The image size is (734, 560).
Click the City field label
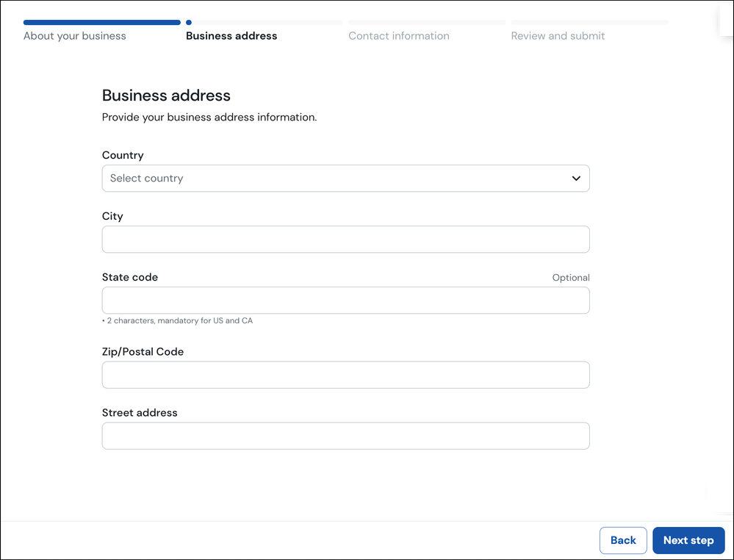[x=112, y=216]
